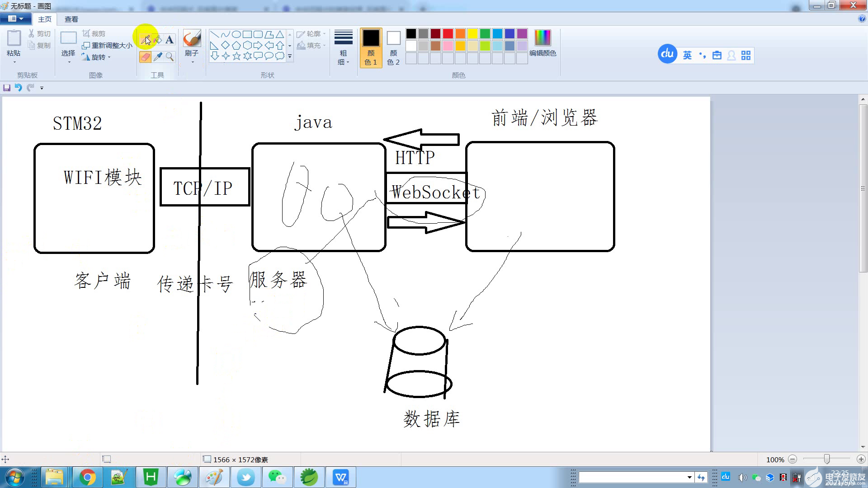Switch to the View (查看) tab
Viewport: 868px width, 488px height.
[x=71, y=19]
